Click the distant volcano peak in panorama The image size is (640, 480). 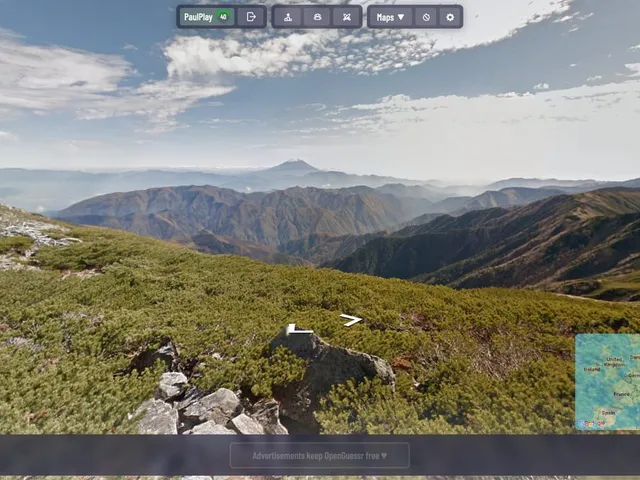click(295, 164)
